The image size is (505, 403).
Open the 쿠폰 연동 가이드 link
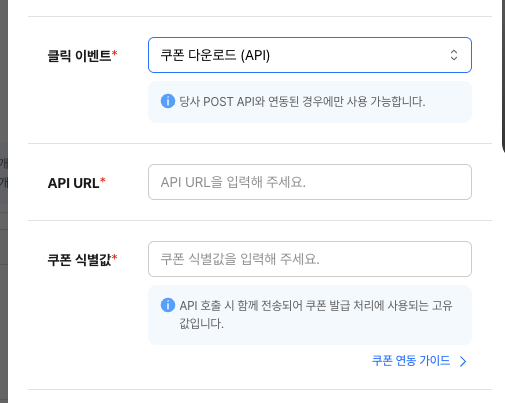point(411,361)
